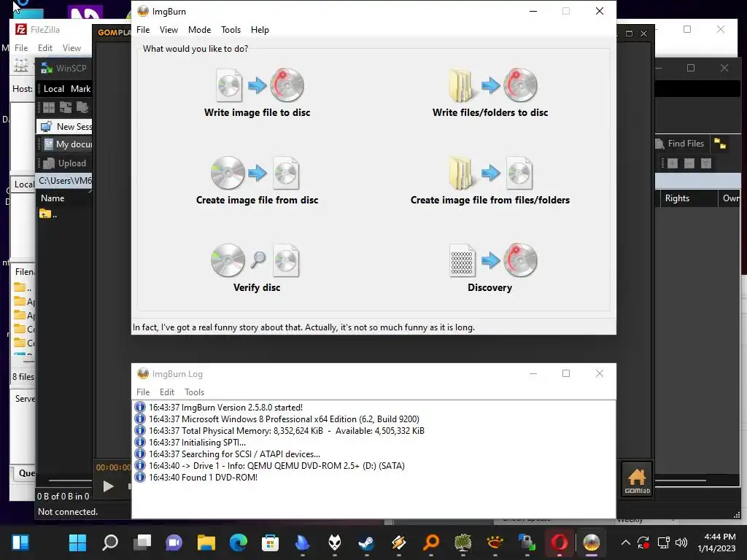Select log line about Total Physical Memory
Screen dimensions: 747x560
(x=286, y=431)
